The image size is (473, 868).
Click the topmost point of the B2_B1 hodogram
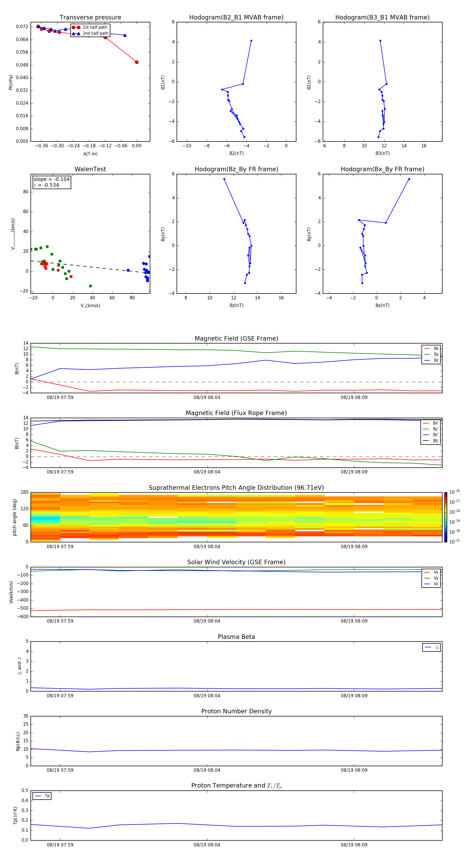251,41
